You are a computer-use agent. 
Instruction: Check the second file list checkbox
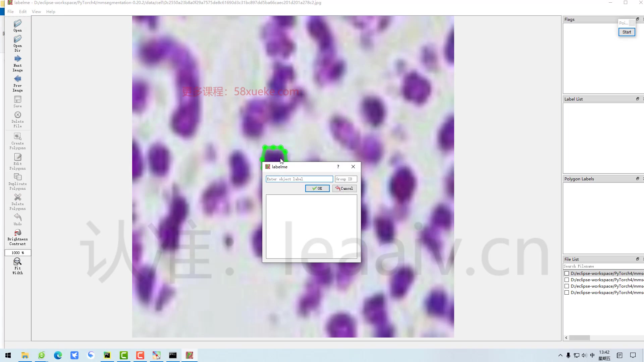pyautogui.click(x=567, y=280)
